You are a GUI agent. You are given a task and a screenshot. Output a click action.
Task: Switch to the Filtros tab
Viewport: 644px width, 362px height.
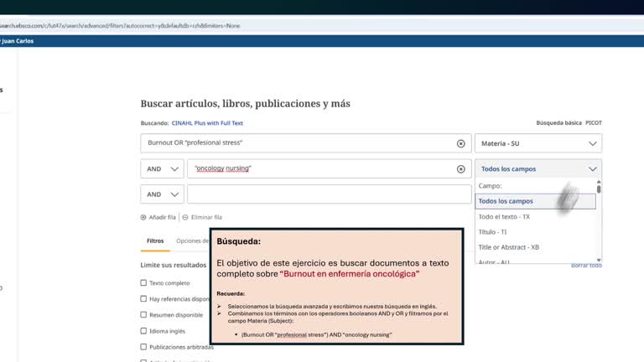[x=155, y=241]
